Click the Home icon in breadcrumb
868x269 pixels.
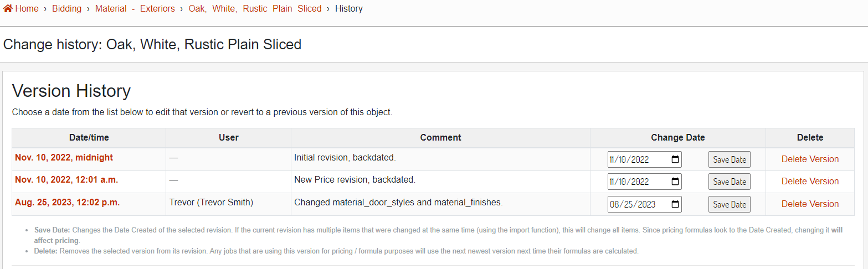point(8,8)
